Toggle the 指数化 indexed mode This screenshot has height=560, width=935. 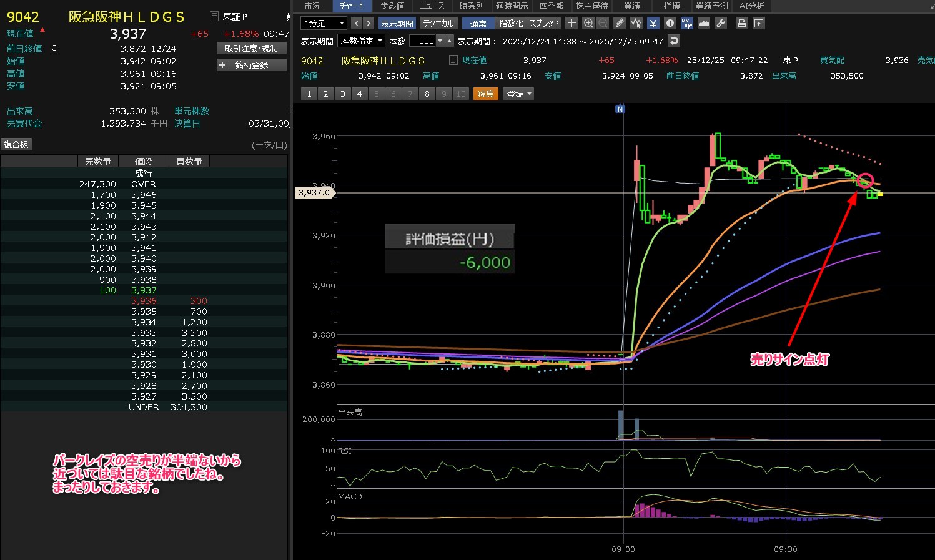511,24
